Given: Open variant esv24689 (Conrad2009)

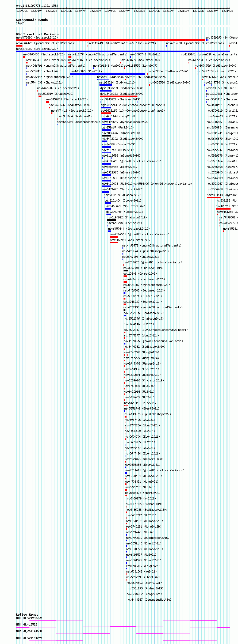Looking at the screenshot, I should [x=118, y=144].
